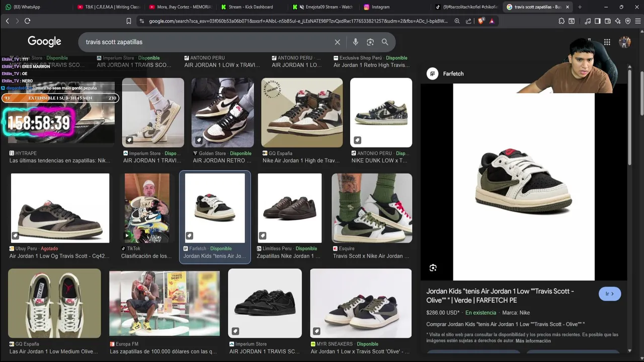Switch to the T&K C.R.E.M.A YouTube tab
The height and width of the screenshot is (362, 644).
pos(108,7)
